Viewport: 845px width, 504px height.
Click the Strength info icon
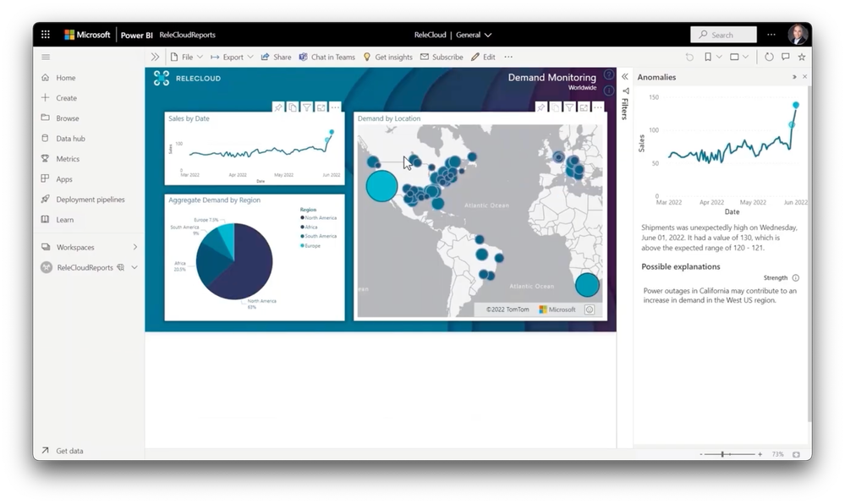point(795,278)
